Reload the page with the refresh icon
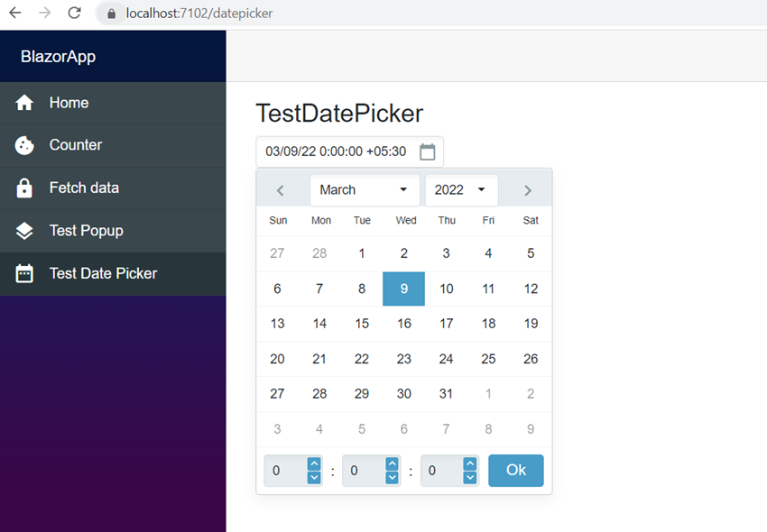767x532 pixels. (74, 14)
